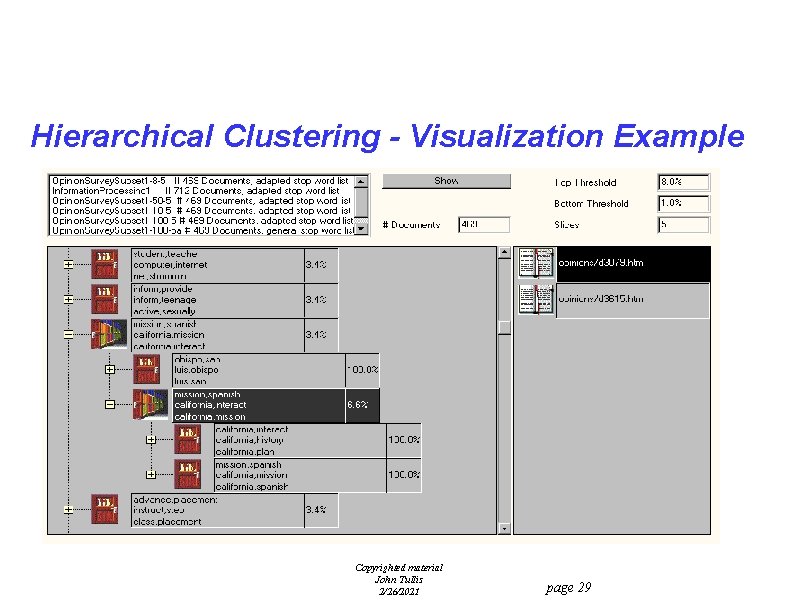Click cluster tree scroll up arrow

click(x=504, y=253)
